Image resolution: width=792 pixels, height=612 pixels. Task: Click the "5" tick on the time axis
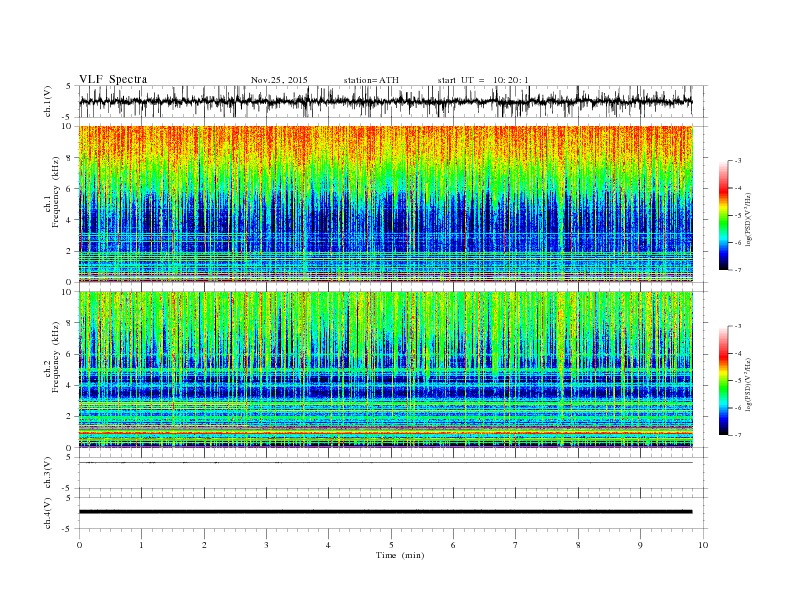tap(391, 545)
